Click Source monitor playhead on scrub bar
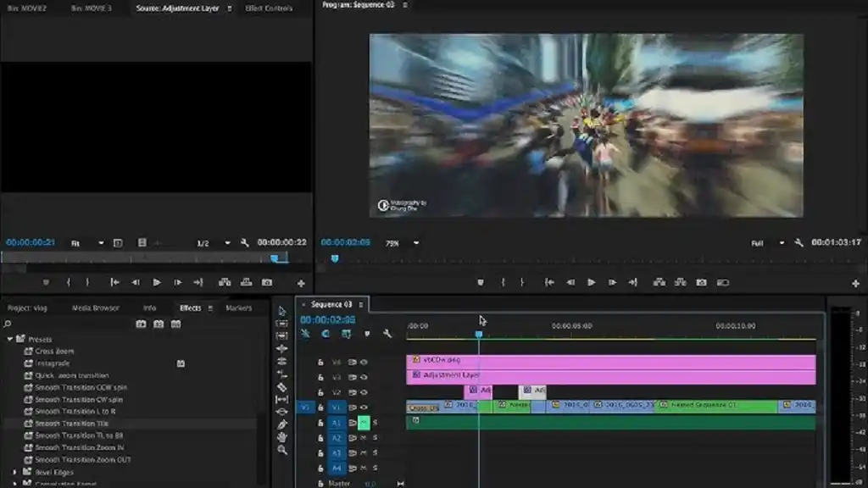This screenshot has width=868, height=488. tap(274, 258)
